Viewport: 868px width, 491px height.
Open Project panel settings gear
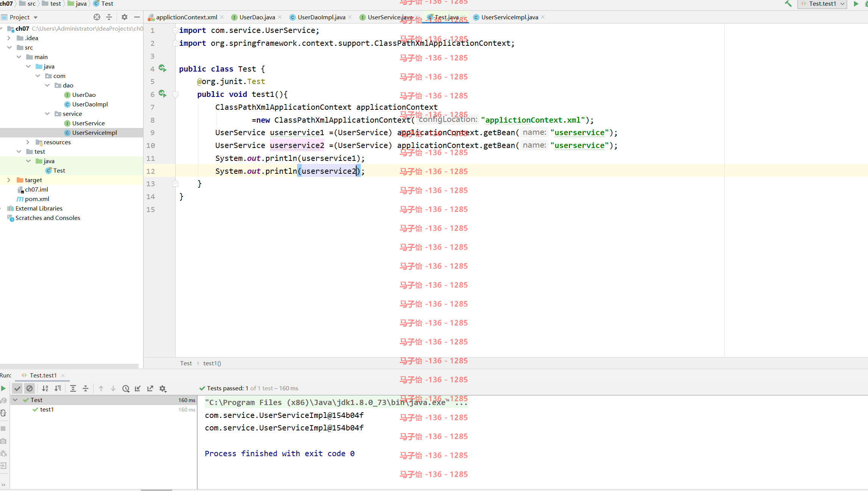tap(125, 17)
